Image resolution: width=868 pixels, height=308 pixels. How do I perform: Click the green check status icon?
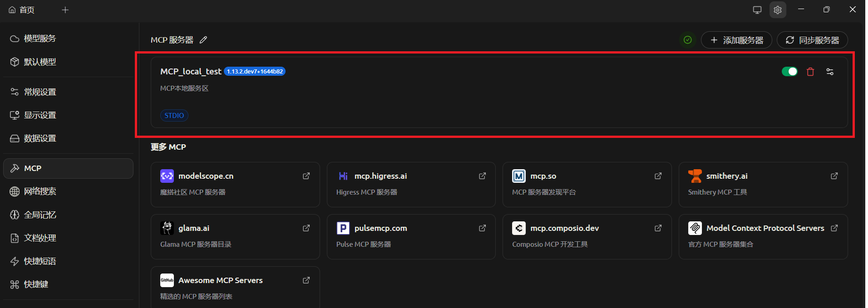688,40
